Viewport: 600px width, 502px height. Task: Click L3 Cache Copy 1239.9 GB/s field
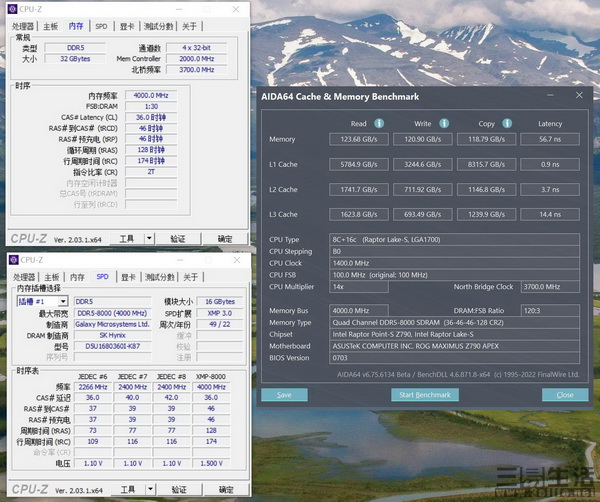[486, 214]
